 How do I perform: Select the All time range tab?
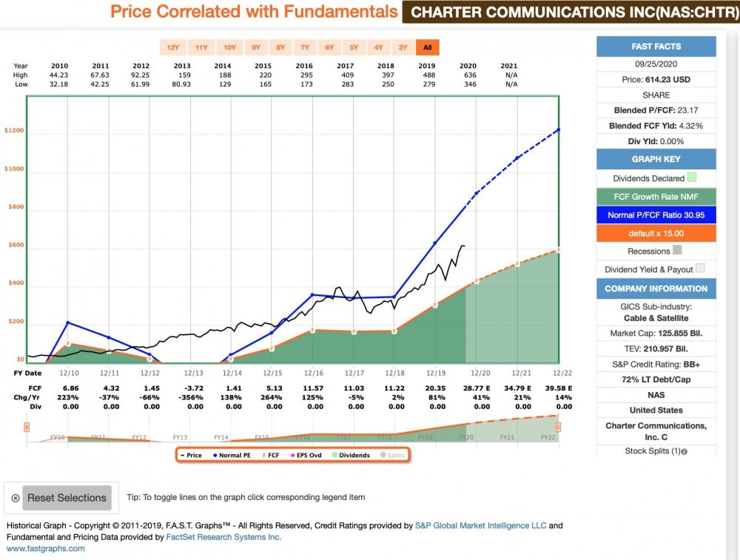[427, 47]
